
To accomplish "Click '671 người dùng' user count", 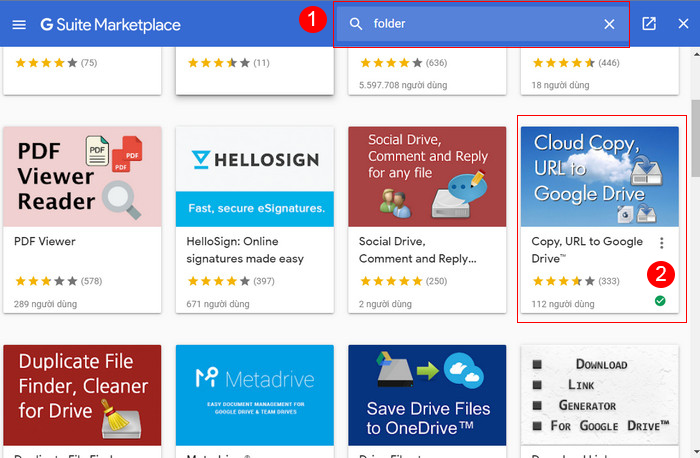I will coord(218,304).
